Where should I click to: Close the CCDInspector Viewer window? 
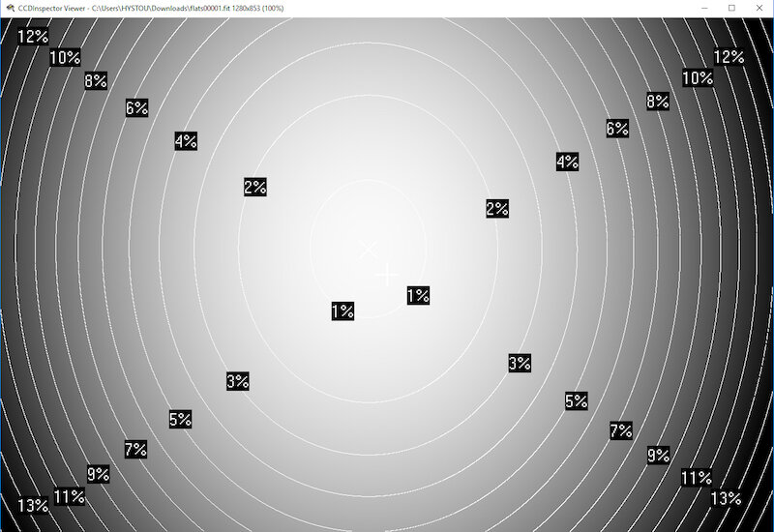click(759, 8)
